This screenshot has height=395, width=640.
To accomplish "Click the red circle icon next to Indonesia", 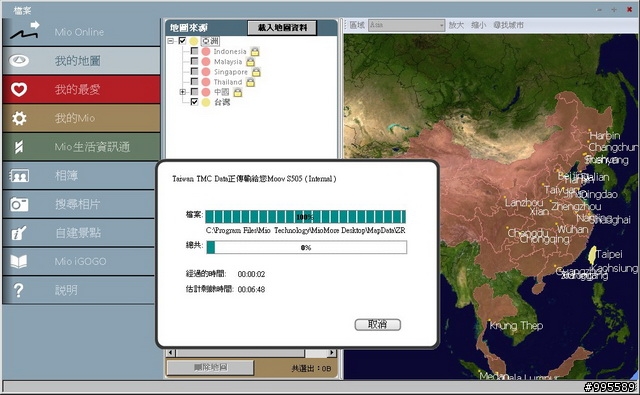I will pyautogui.click(x=206, y=51).
